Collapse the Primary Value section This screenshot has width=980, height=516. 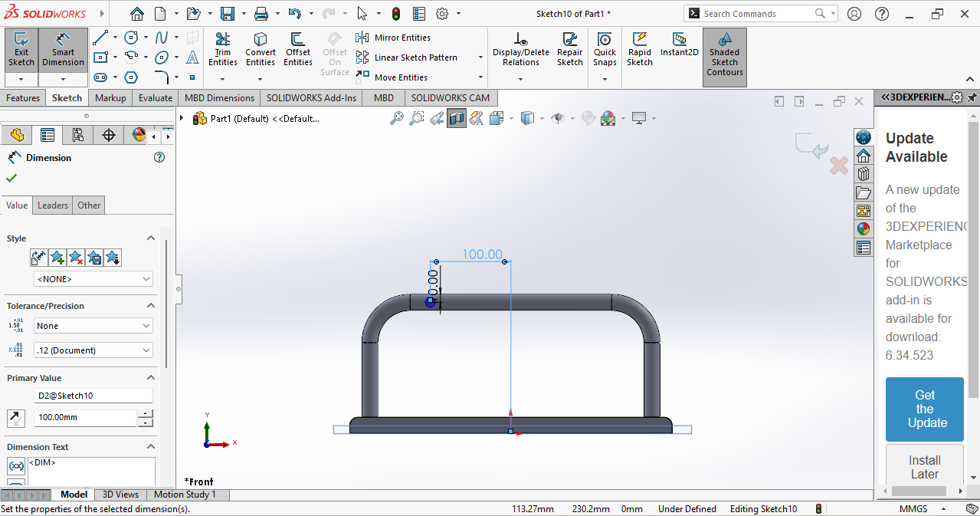coord(150,378)
